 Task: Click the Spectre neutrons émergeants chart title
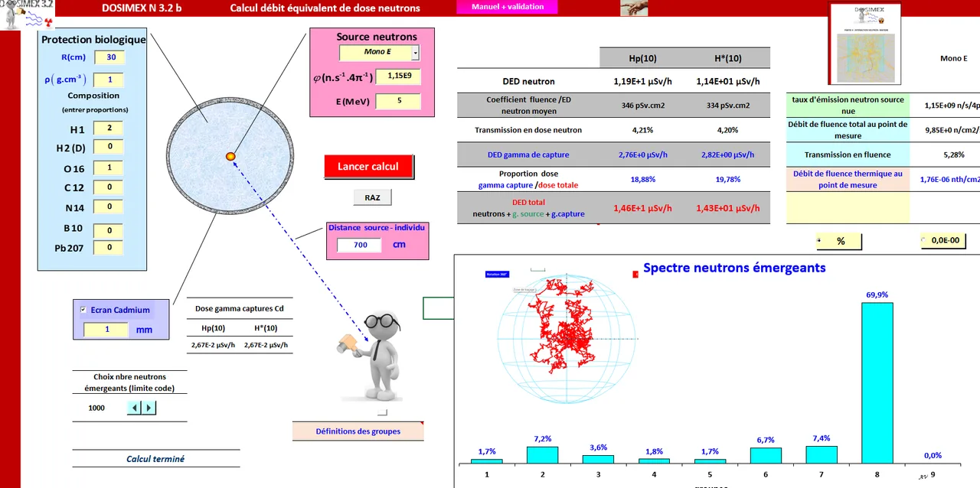[x=734, y=268]
